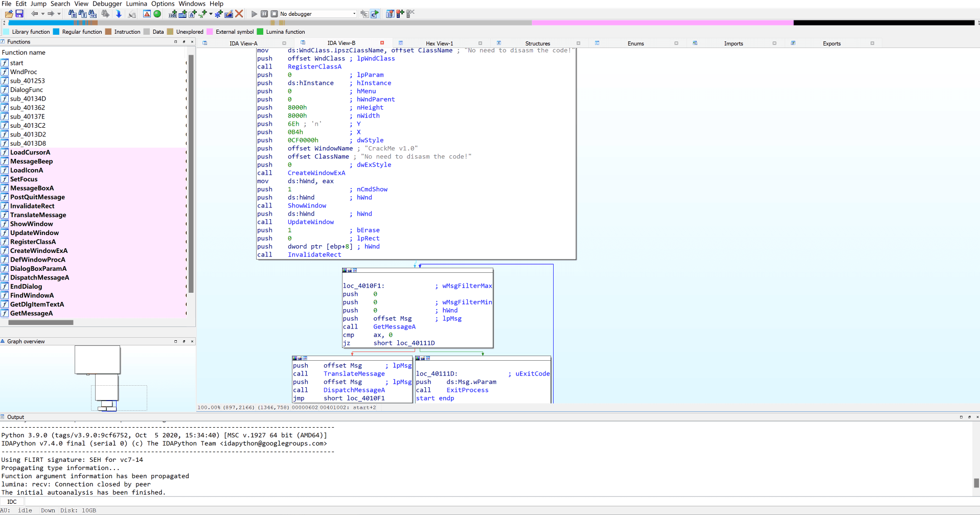Click the green tree toolbar icon
980x515 pixels.
pyautogui.click(x=202, y=14)
